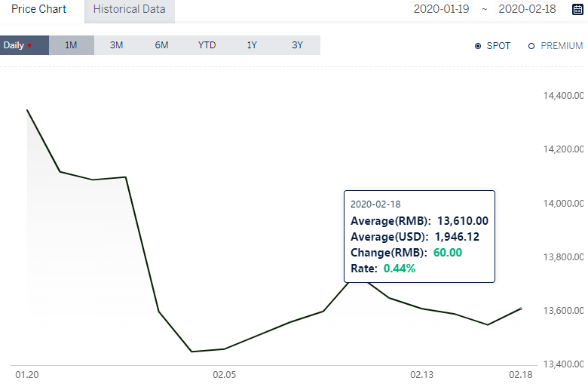Click the 02.13 label on the x-axis
Viewport: 588px width, 387px height.
422,375
